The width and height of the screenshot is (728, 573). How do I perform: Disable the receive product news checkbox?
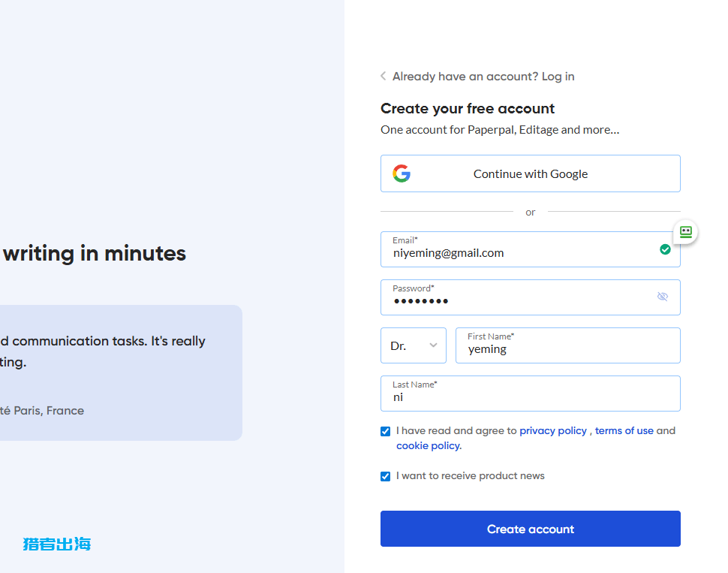click(385, 476)
